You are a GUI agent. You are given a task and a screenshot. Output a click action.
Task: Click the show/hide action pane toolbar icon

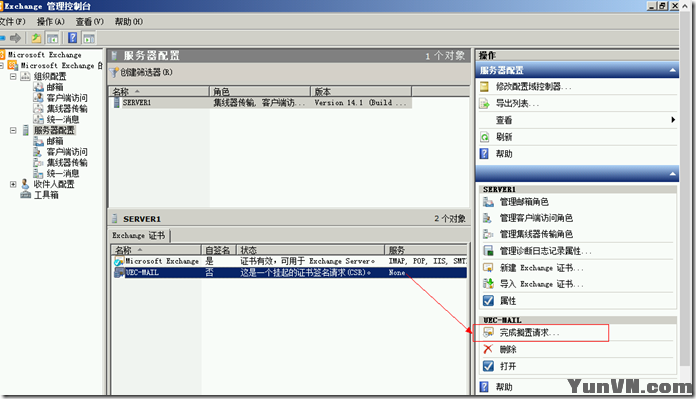89,39
